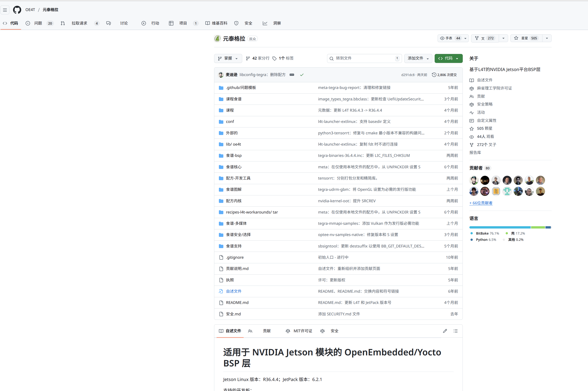Screen dimensions: 588x391
Task: Expand the green 代码 dropdown button
Action: pos(448,58)
